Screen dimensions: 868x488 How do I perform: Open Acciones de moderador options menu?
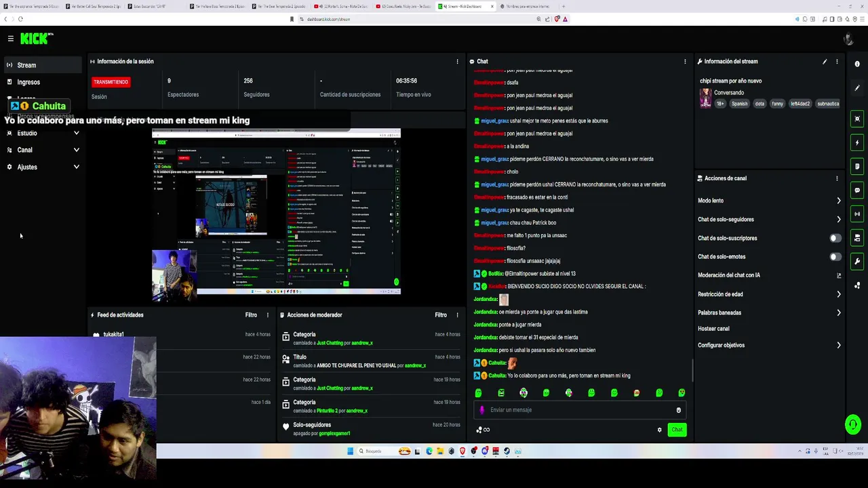pos(457,315)
